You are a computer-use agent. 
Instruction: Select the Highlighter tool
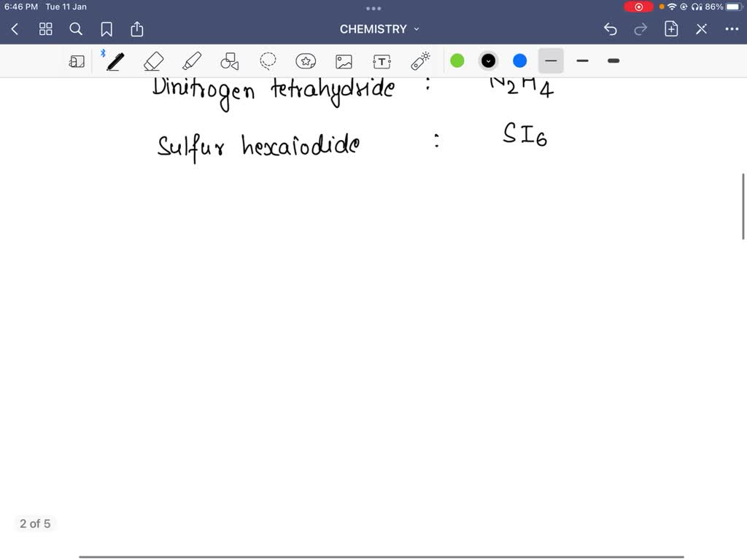click(x=192, y=61)
